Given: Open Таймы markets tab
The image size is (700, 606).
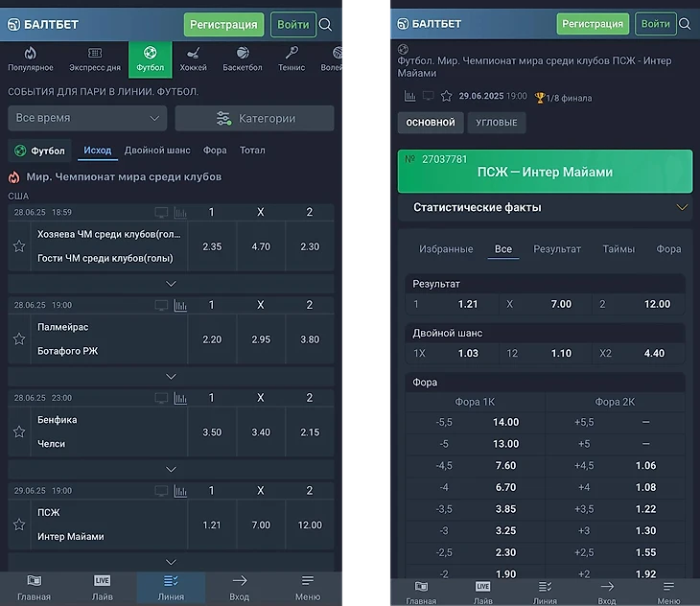Looking at the screenshot, I should 618,249.
